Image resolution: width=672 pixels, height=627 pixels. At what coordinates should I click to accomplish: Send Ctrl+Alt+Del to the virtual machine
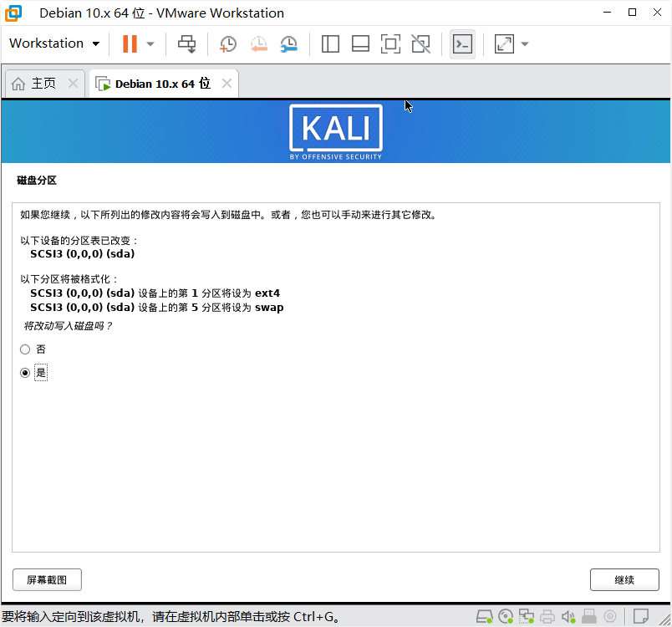pyautogui.click(x=187, y=43)
